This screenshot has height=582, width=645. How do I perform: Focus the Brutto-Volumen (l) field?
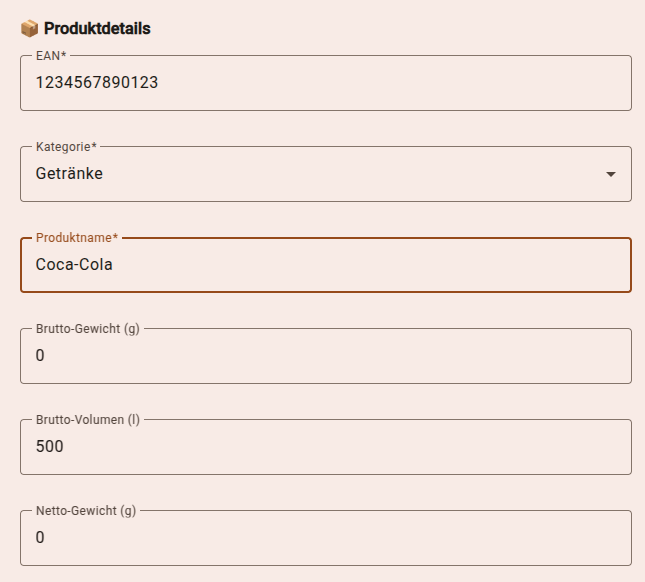coord(325,447)
